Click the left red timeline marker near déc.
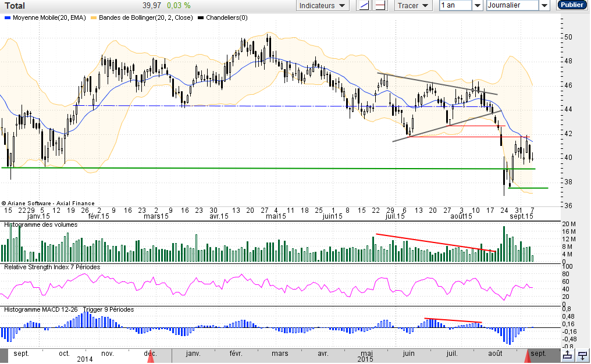 point(151,357)
